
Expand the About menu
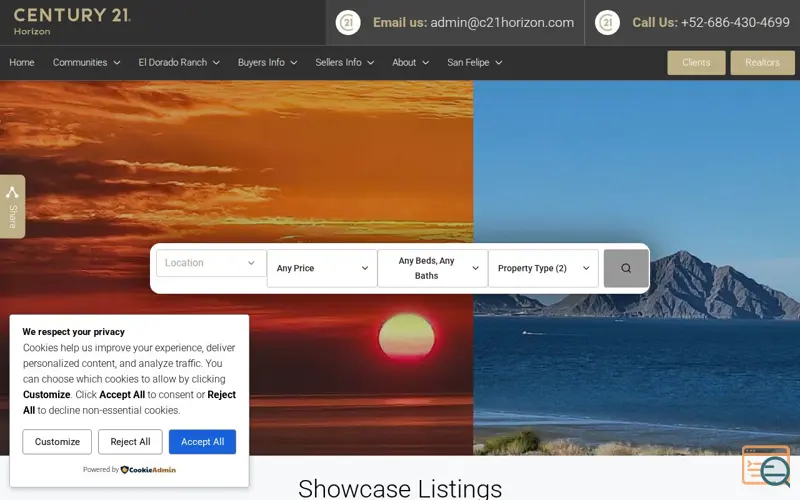click(x=410, y=62)
